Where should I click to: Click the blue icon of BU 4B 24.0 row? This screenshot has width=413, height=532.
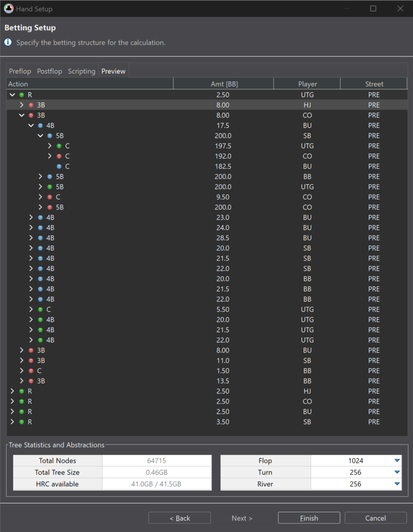[x=41, y=228]
